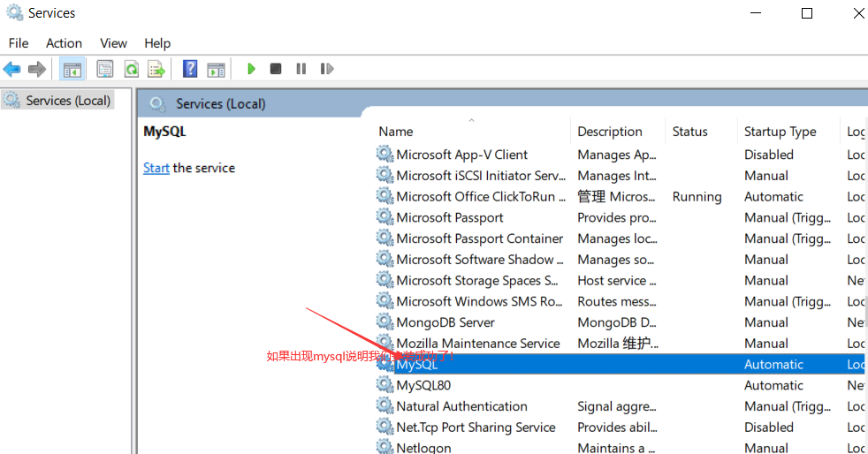
Task: Toggle Show/Hide Action Pane icon
Action: point(216,69)
